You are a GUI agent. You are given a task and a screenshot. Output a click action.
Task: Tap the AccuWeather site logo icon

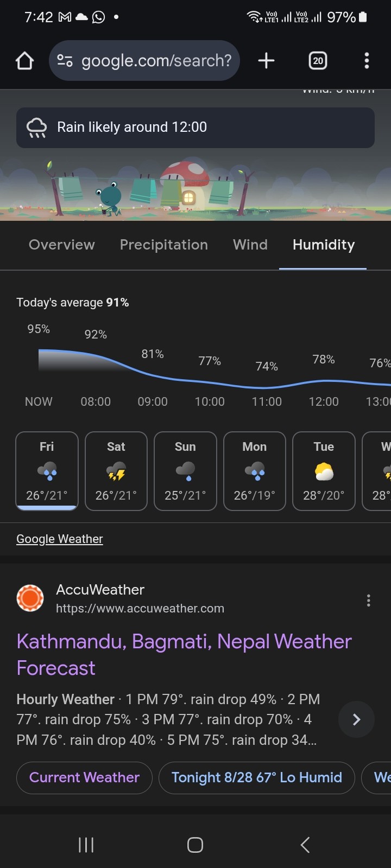(x=30, y=598)
